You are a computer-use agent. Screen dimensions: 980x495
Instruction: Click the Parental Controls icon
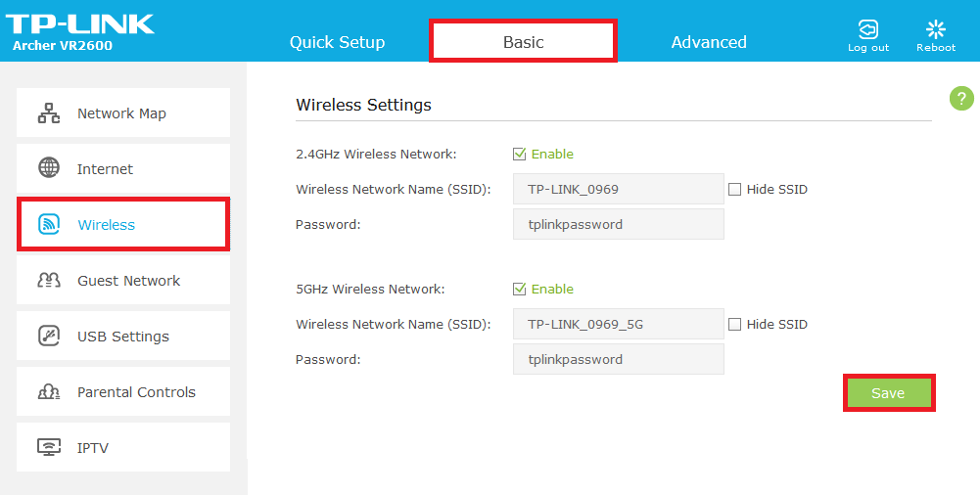(49, 392)
